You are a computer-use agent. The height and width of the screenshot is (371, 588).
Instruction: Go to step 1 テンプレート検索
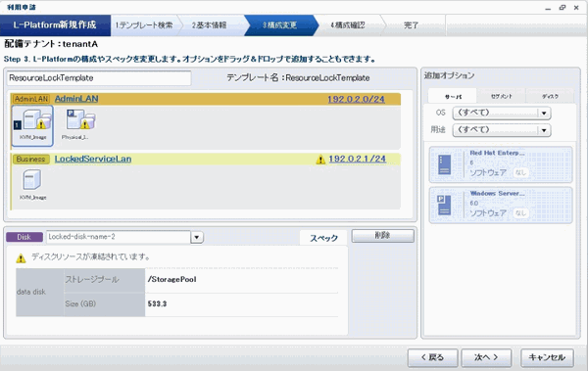[x=144, y=25]
